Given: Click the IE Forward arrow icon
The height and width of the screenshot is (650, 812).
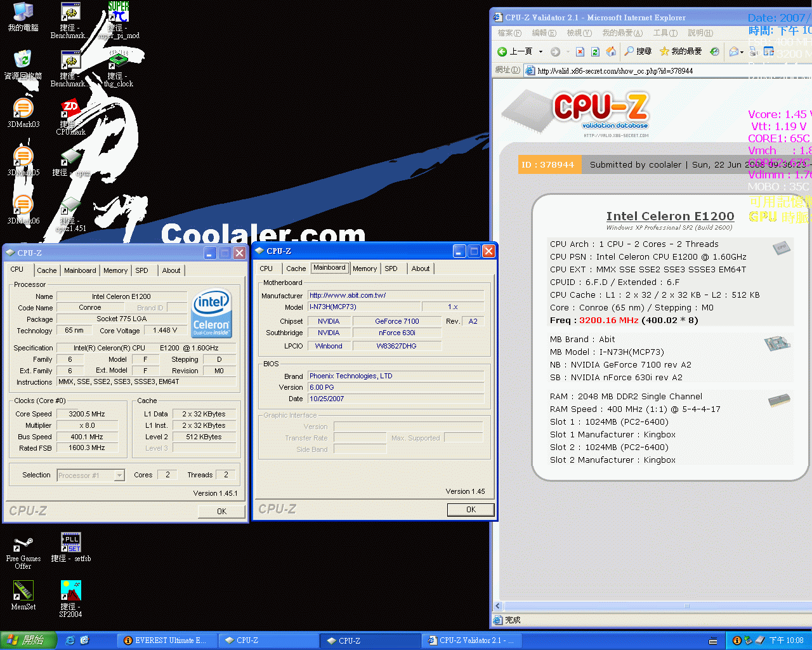Looking at the screenshot, I should (x=555, y=51).
